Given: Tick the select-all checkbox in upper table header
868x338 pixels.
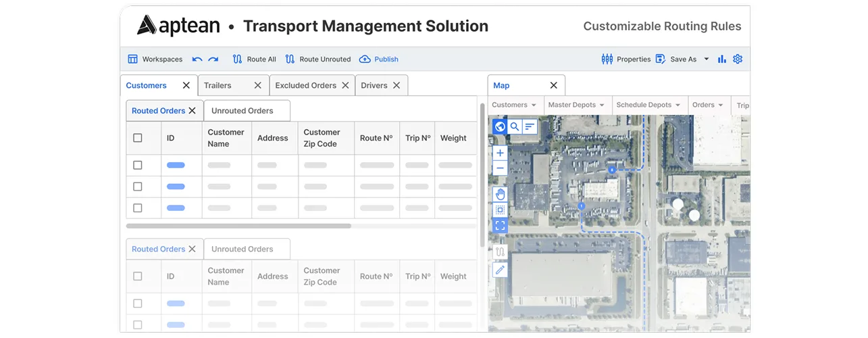Looking at the screenshot, I should pyautogui.click(x=138, y=138).
